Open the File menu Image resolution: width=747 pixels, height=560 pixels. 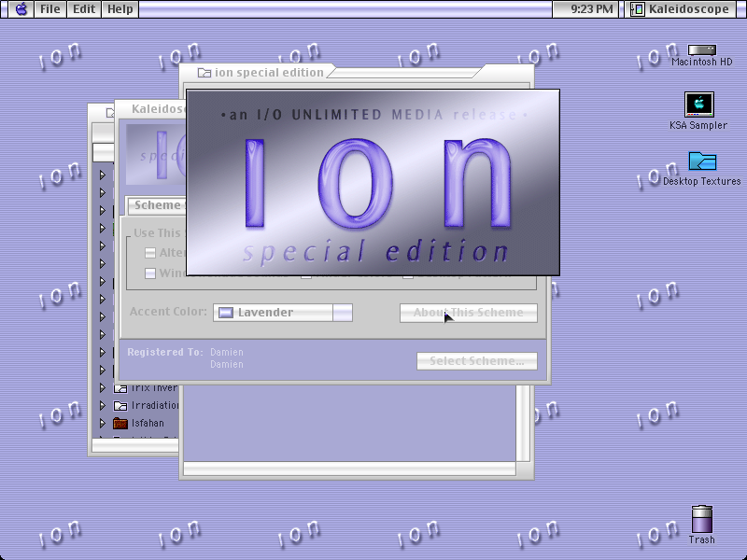coord(50,9)
